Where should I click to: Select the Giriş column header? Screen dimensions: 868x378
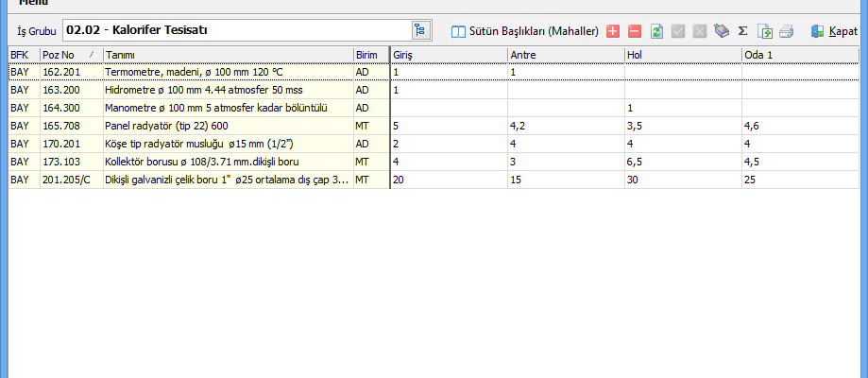pos(448,55)
